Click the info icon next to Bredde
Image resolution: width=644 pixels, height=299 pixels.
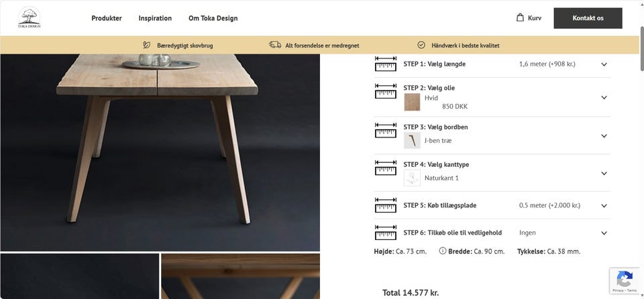(442, 251)
